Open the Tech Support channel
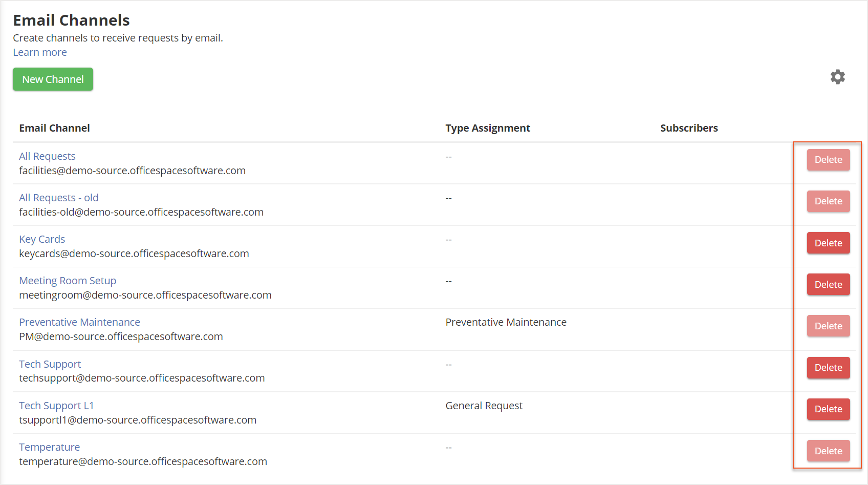 pyautogui.click(x=50, y=364)
